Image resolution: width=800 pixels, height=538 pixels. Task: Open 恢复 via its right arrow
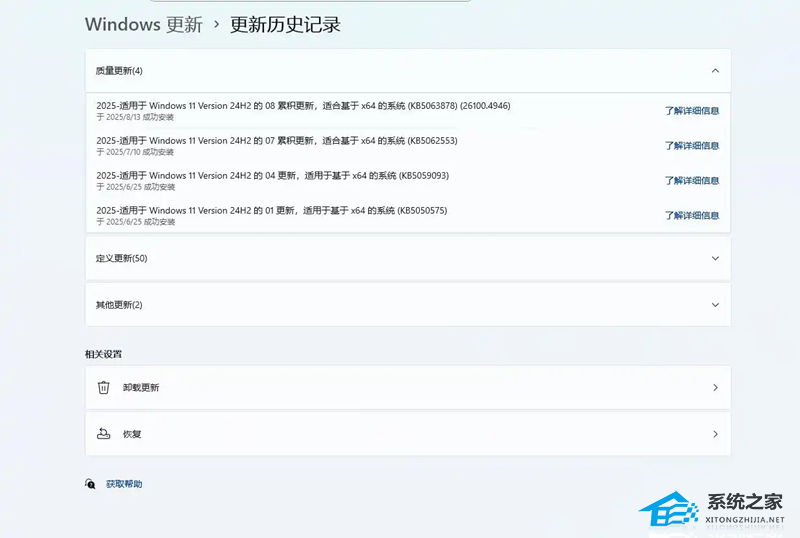pos(714,434)
